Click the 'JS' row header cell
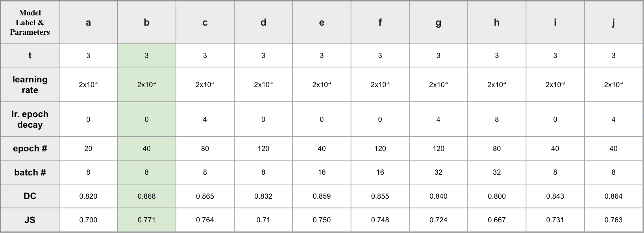The width and height of the screenshot is (644, 233). point(30,220)
